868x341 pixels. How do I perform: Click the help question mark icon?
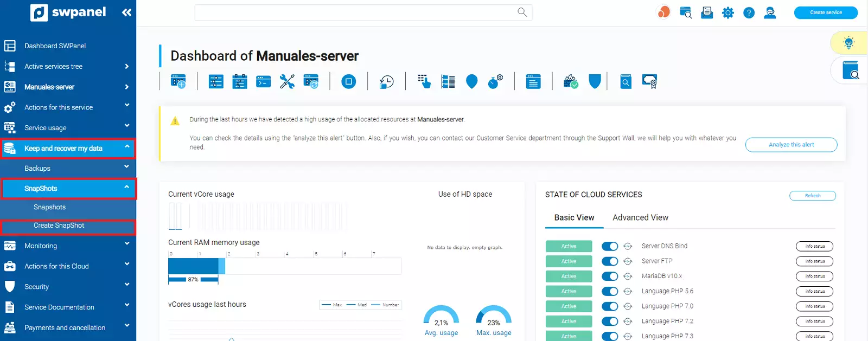click(749, 12)
